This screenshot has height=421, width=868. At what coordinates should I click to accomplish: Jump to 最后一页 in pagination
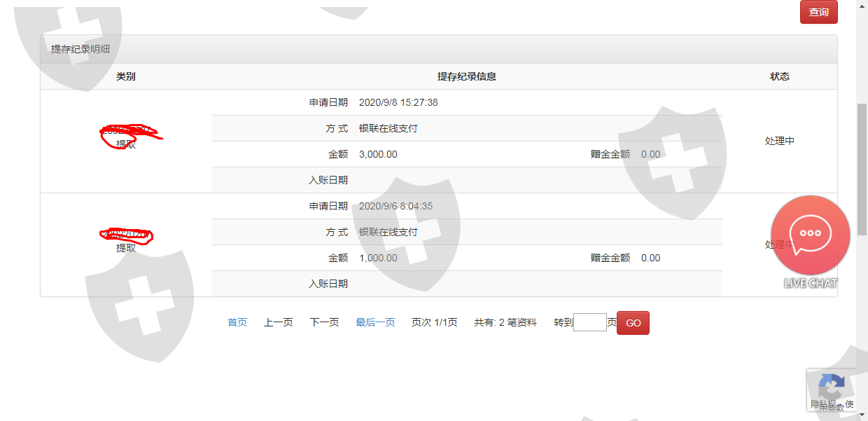[375, 322]
